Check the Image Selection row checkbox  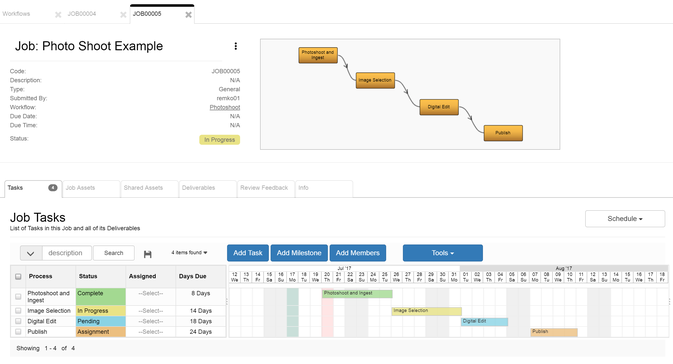[18, 310]
